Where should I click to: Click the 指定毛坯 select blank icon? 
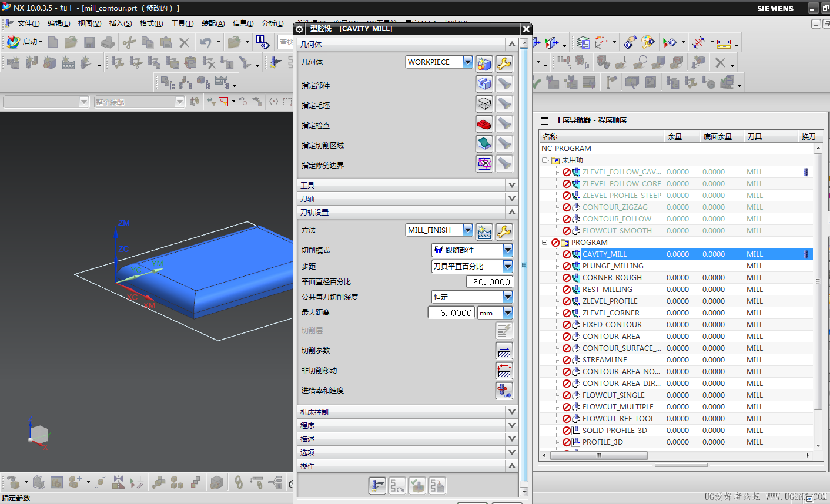point(484,104)
